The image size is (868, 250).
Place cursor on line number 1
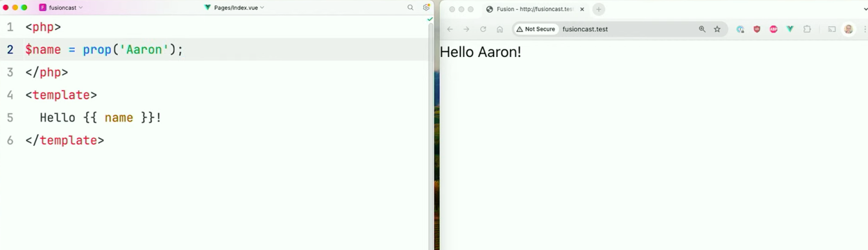click(10, 27)
